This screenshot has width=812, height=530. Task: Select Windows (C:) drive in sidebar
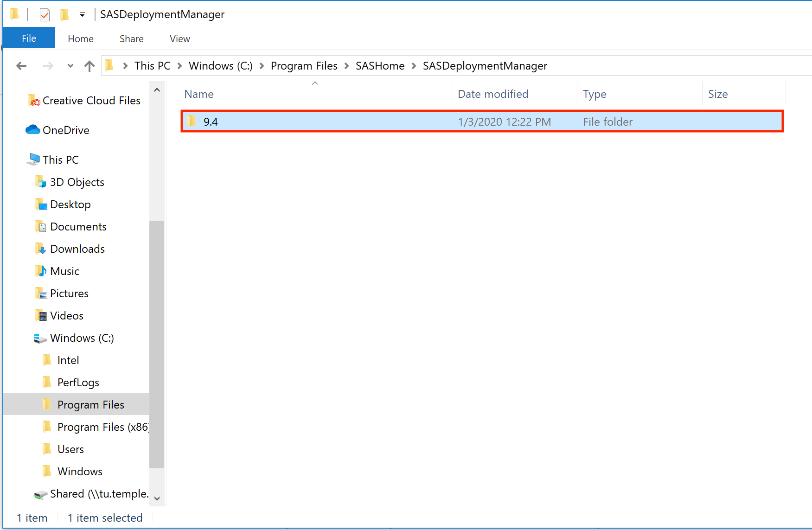click(x=82, y=338)
